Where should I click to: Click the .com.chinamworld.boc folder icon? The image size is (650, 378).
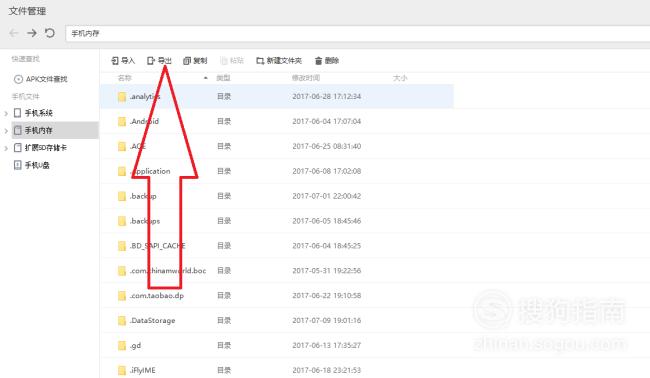(122, 271)
